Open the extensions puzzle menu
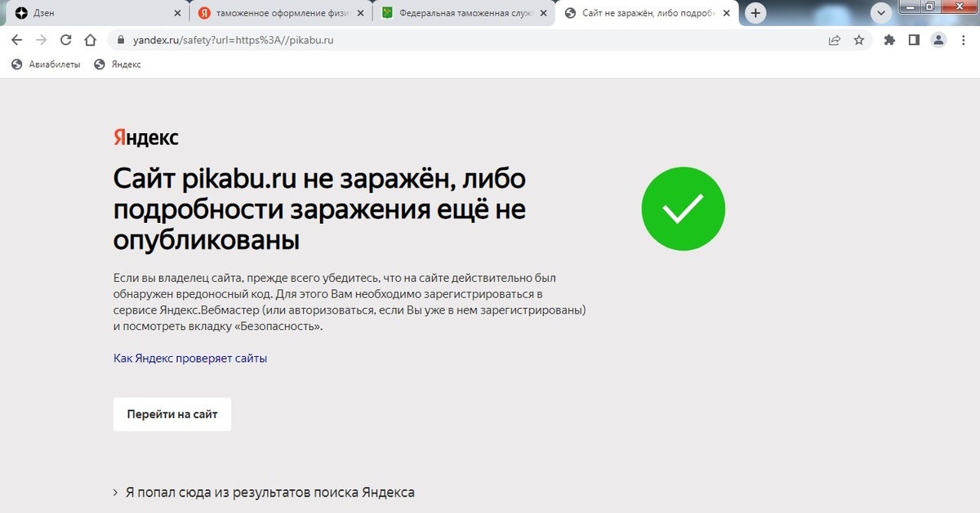Viewport: 980px width, 513px height. tap(890, 39)
